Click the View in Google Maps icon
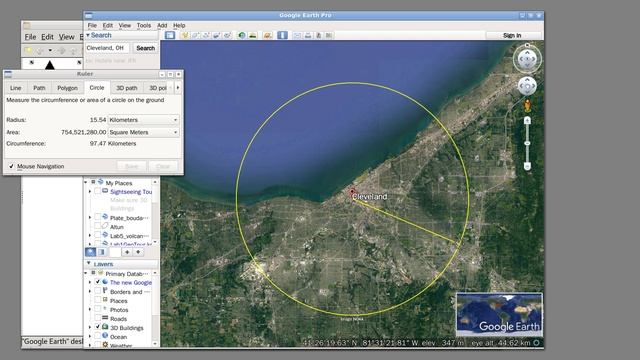 coord(329,36)
